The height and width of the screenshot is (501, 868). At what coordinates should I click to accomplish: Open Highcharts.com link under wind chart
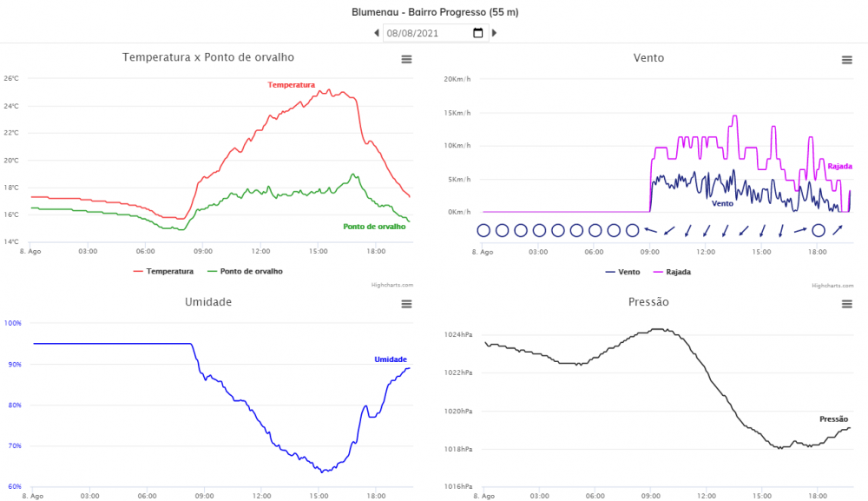[x=830, y=286]
